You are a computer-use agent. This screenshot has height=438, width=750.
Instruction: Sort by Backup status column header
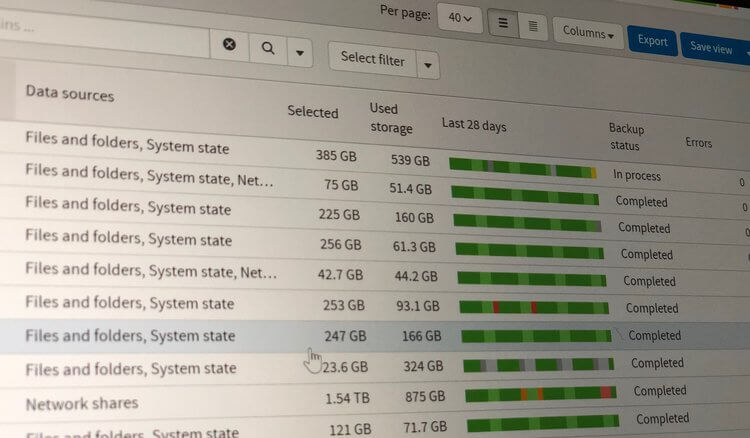(626, 137)
